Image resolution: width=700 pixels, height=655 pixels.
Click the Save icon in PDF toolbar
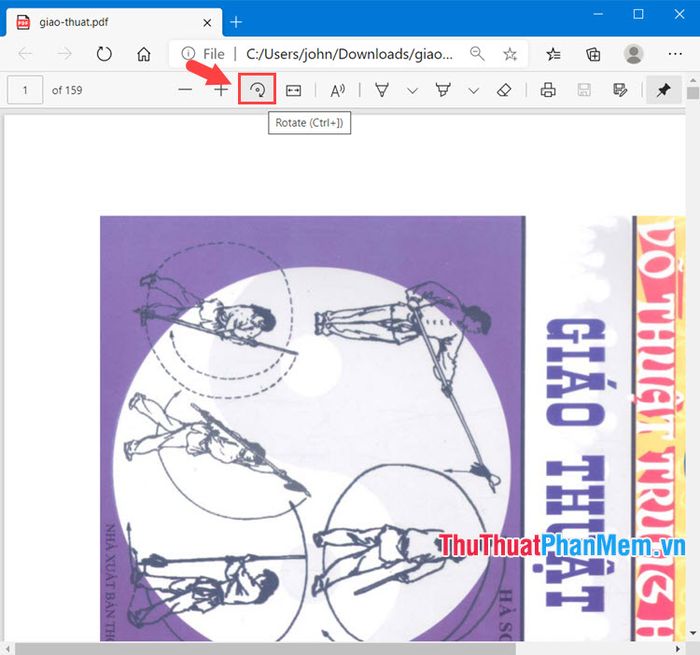pyautogui.click(x=584, y=90)
